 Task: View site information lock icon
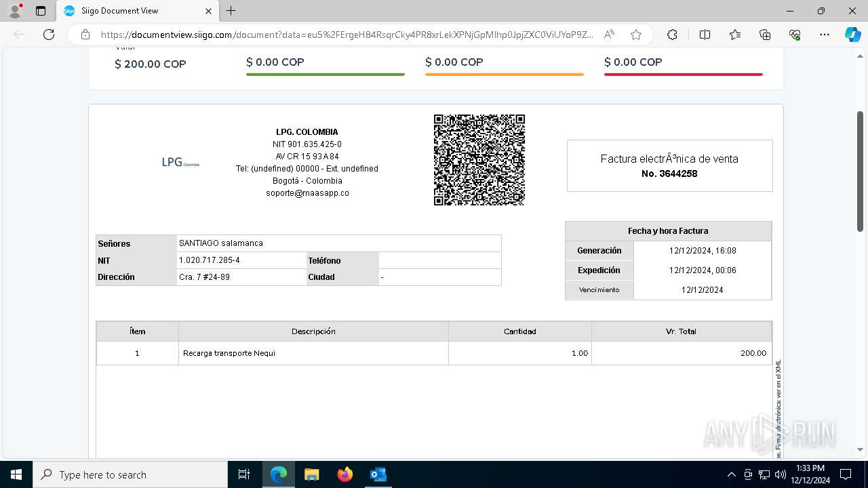point(85,35)
